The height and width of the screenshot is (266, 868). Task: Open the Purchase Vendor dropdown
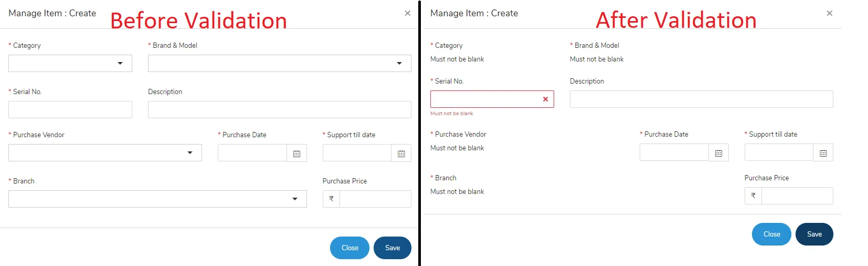(x=190, y=153)
